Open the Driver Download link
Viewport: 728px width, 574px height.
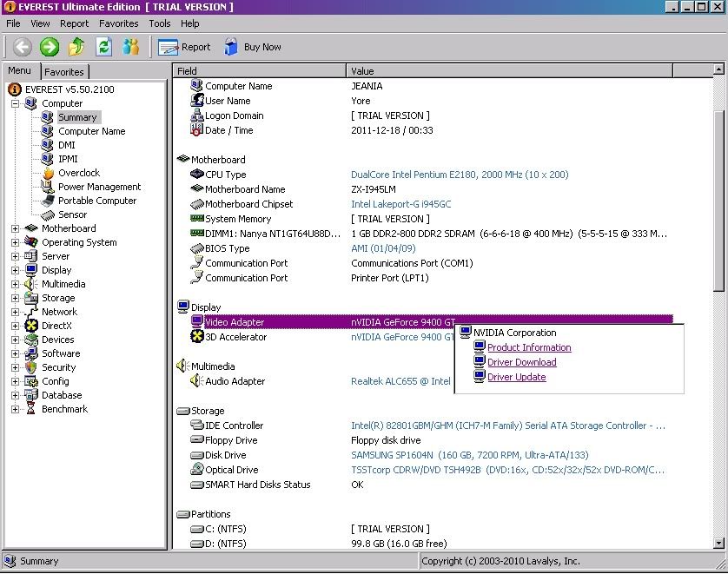(522, 362)
